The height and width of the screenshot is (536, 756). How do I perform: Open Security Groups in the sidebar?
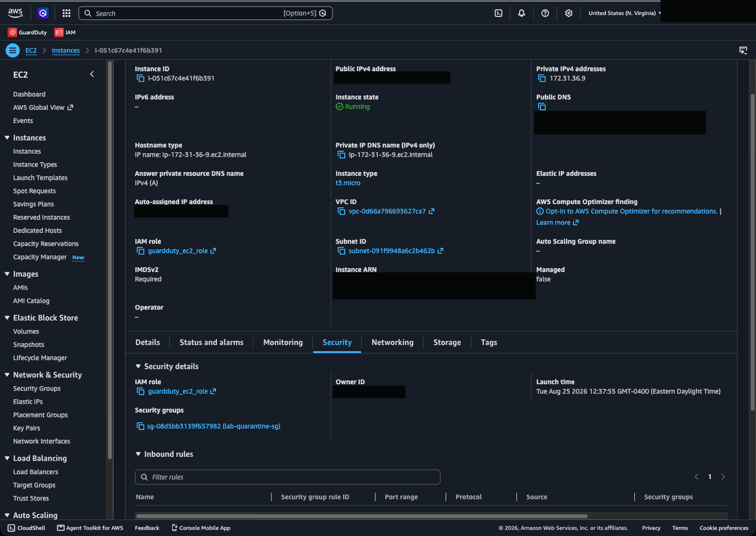(37, 389)
